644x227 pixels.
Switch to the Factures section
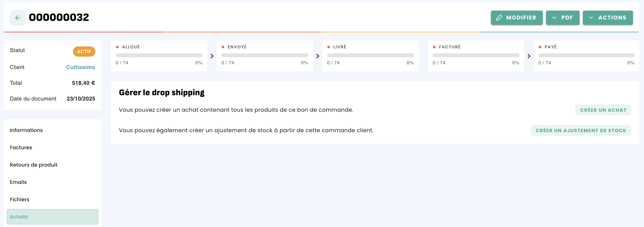point(21,148)
